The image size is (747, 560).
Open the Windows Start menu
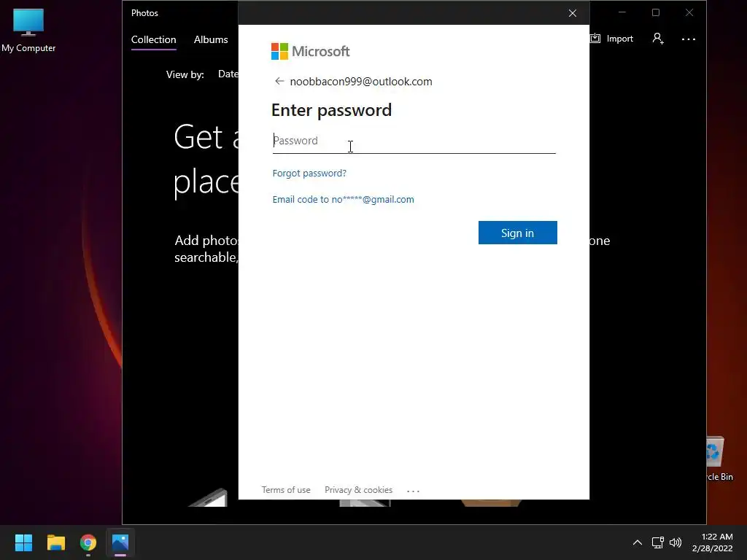click(x=23, y=542)
